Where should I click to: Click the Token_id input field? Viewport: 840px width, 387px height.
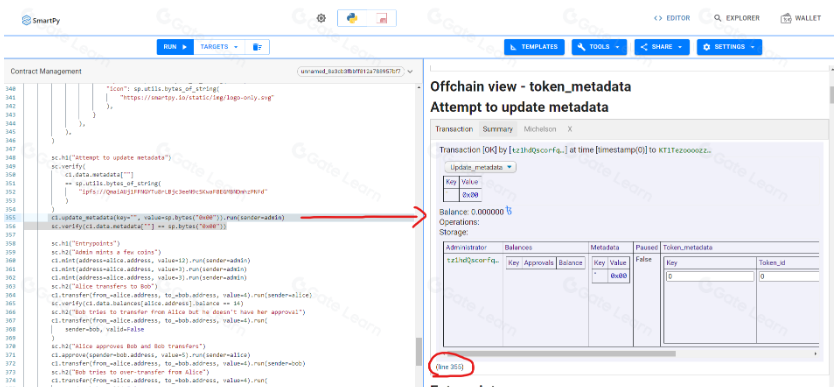coord(789,277)
